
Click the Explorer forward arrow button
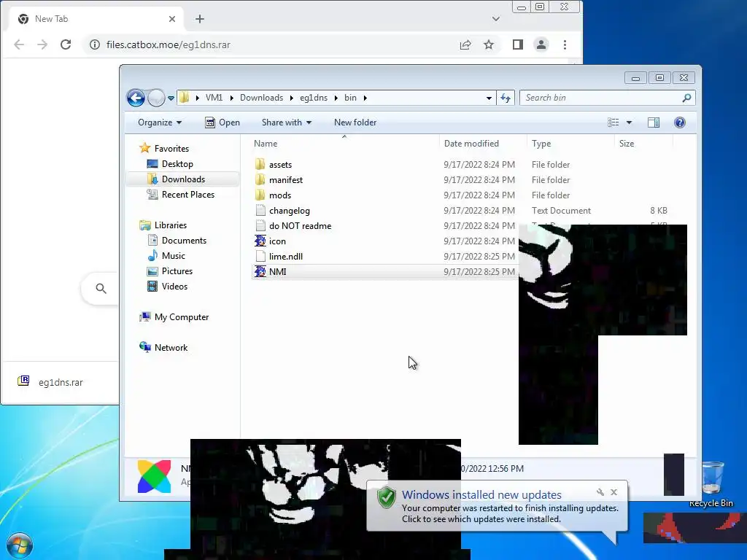[156, 98]
